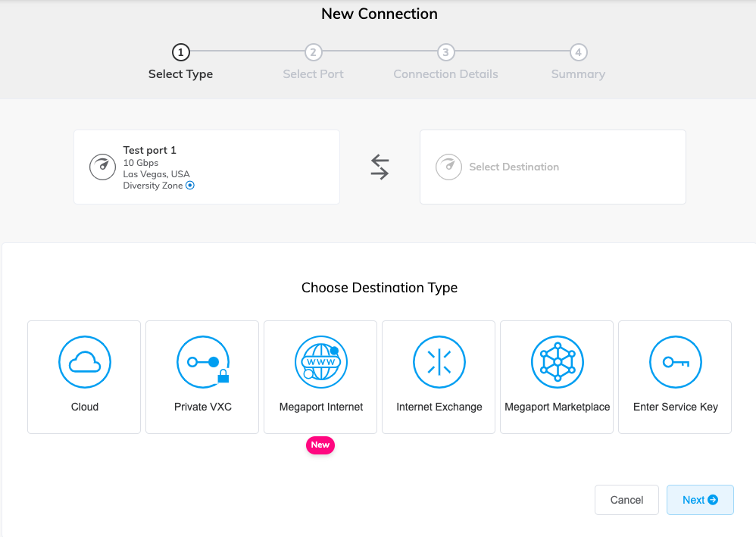This screenshot has width=756, height=537.
Task: Choose the Private VXC icon
Action: pyautogui.click(x=203, y=362)
